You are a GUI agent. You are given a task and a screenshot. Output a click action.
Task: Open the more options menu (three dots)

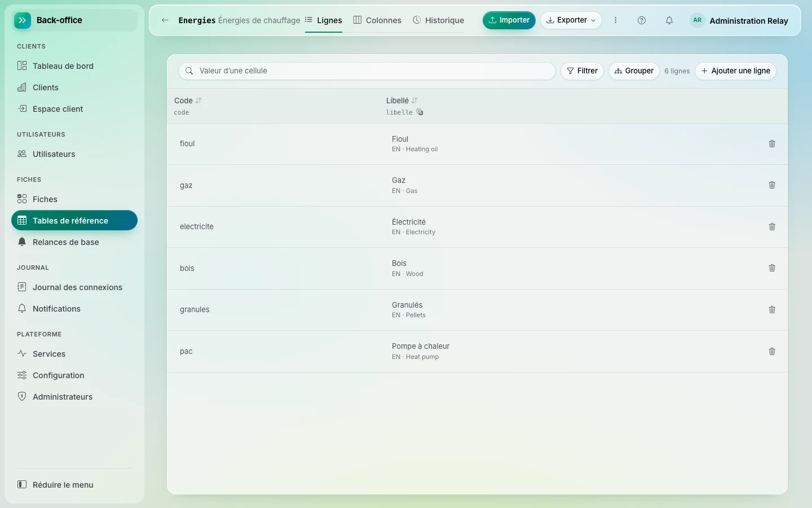click(616, 20)
